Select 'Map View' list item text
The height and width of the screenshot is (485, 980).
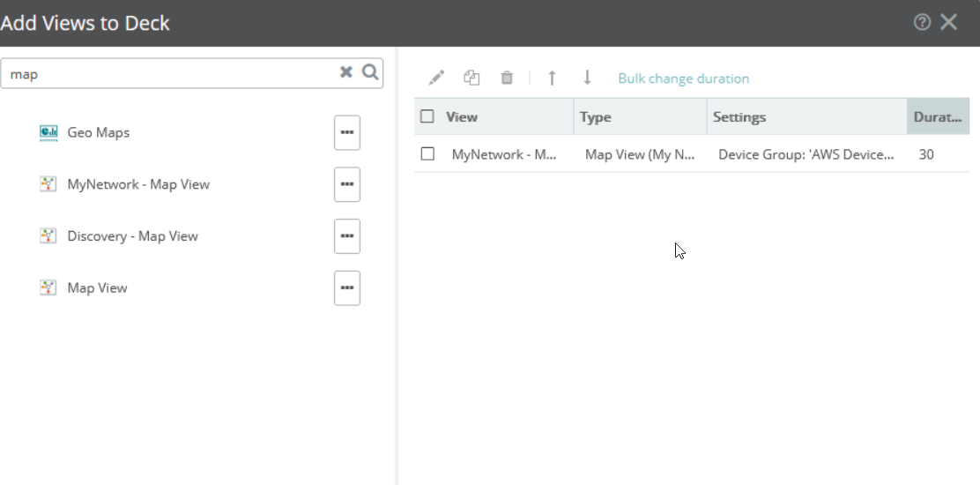pos(98,288)
